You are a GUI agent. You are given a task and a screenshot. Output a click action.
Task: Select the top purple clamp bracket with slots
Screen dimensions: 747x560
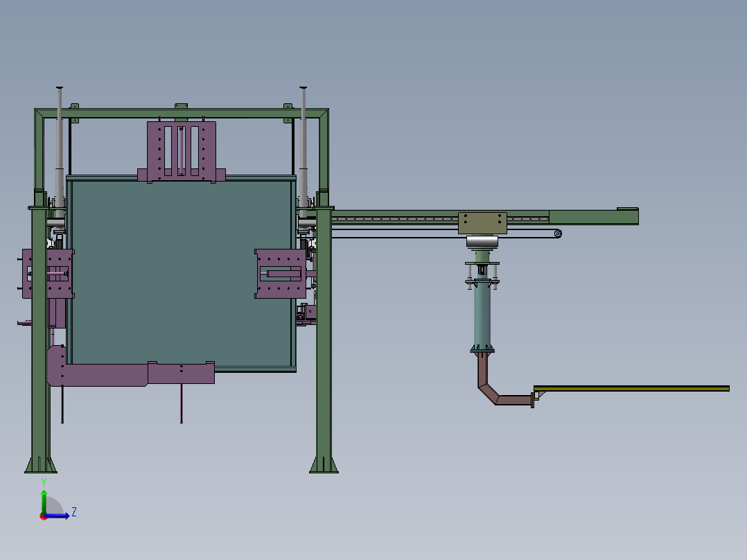182,150
